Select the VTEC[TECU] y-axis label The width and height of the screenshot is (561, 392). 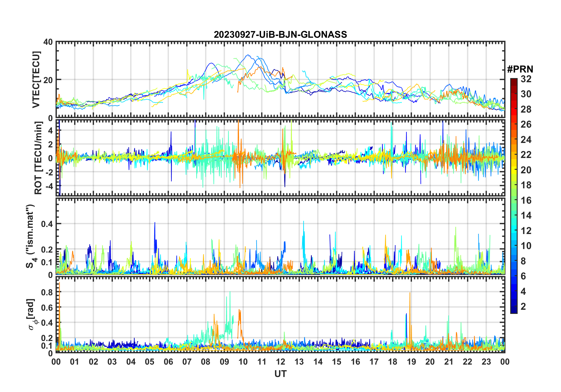point(36,80)
